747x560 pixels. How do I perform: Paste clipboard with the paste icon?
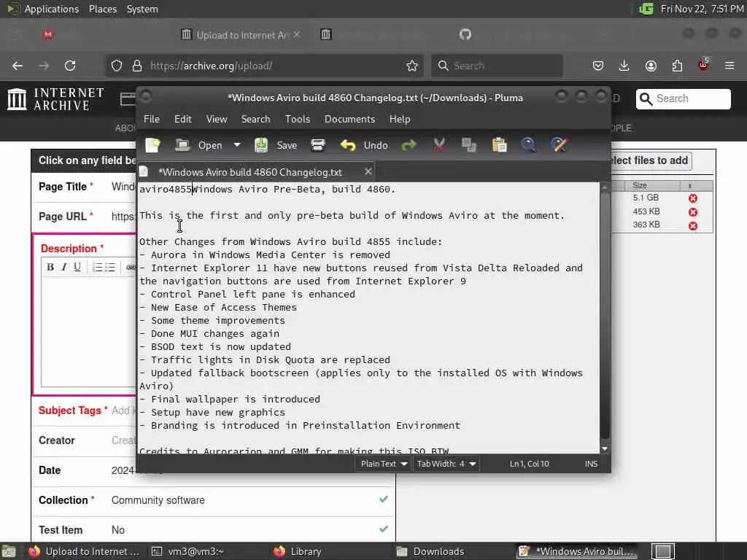coord(499,145)
